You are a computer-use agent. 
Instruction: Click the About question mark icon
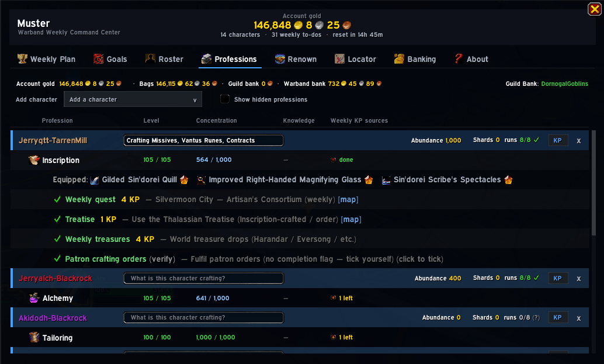coord(459,58)
